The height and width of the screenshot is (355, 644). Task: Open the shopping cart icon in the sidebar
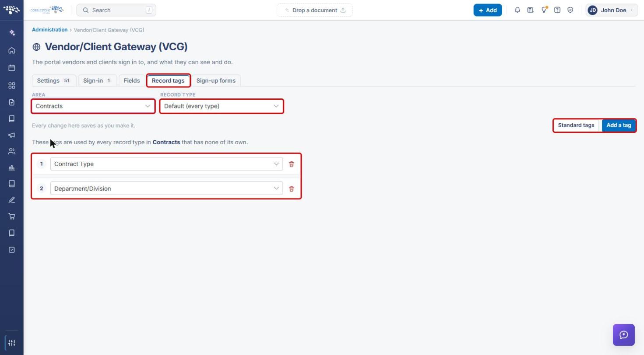(x=12, y=216)
